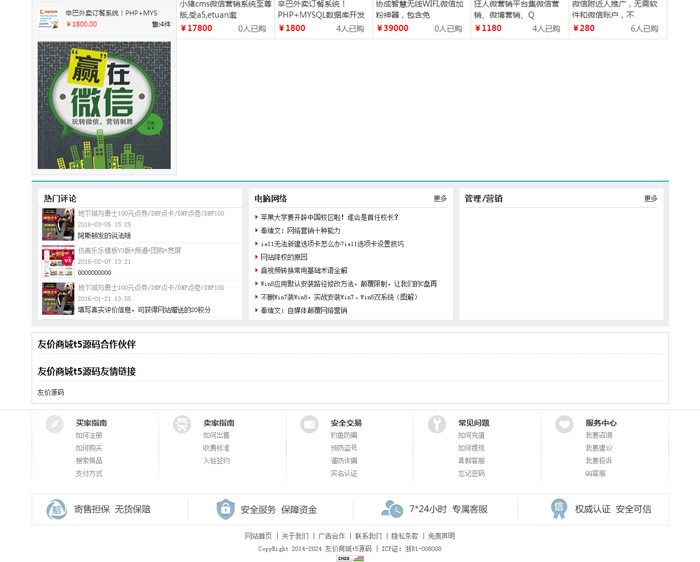Screen dimensions: 700x562
Task: Click the 幸巴外卖订餐系统 product thumbnail at top left
Action: tap(49, 18)
